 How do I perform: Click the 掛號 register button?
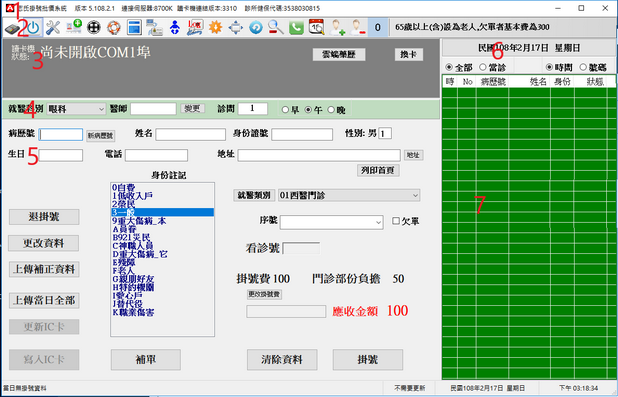(368, 360)
